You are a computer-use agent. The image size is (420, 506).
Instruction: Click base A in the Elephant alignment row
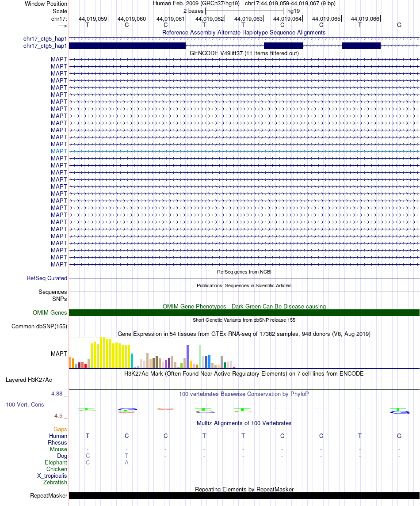[x=126, y=462]
